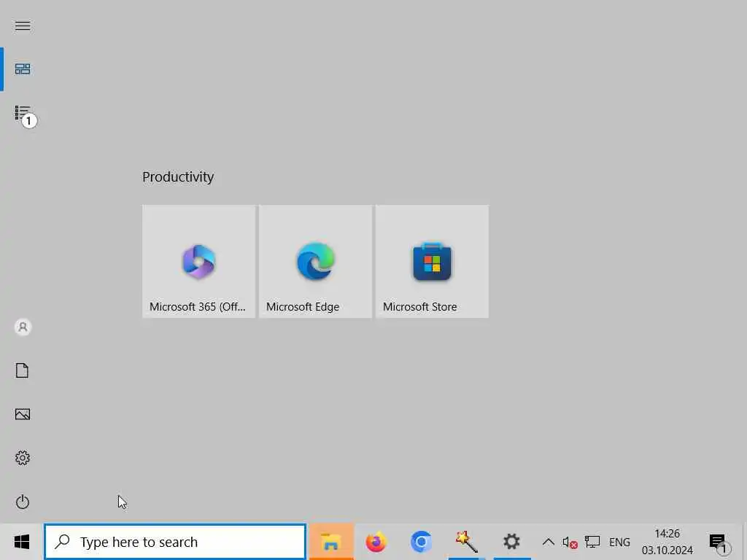Focus the Type here to search box
747x560 pixels.
pos(175,542)
